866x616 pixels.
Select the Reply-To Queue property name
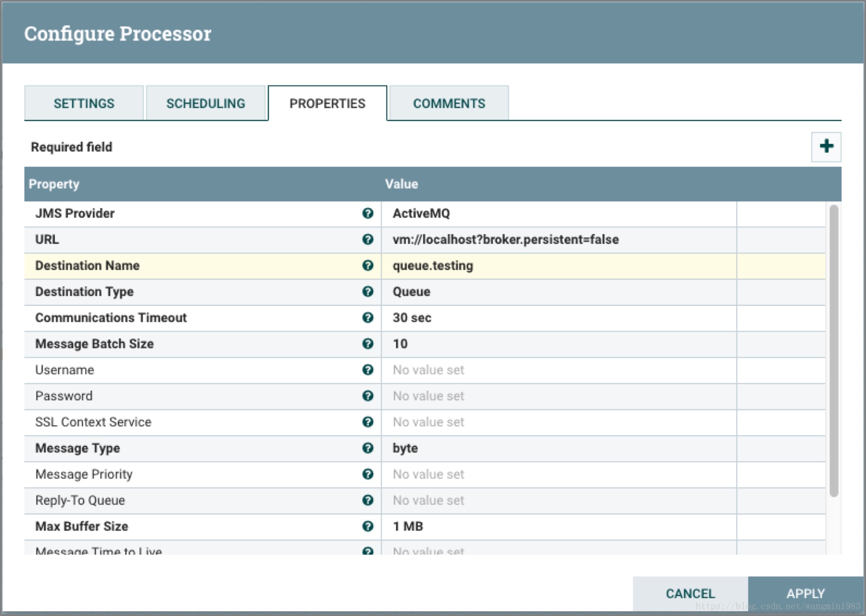80,500
